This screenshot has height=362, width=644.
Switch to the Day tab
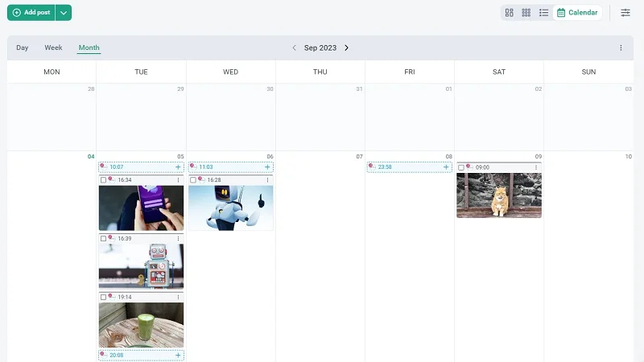pyautogui.click(x=22, y=48)
